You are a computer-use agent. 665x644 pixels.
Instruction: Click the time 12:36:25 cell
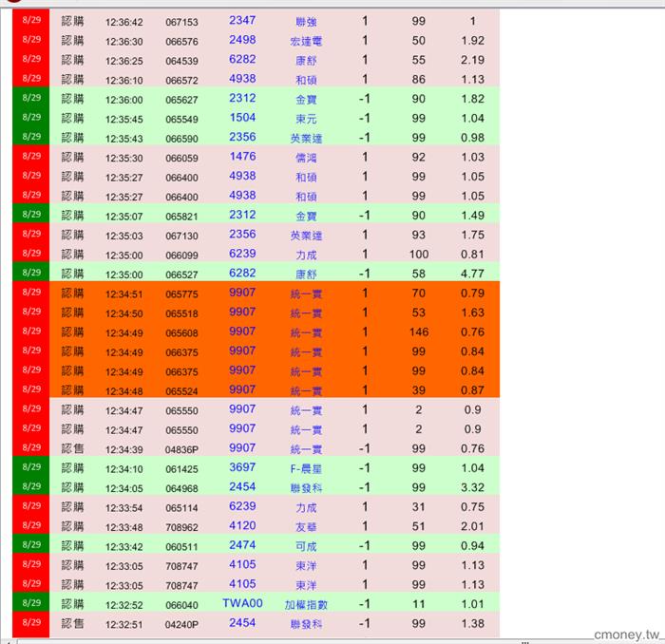123,61
